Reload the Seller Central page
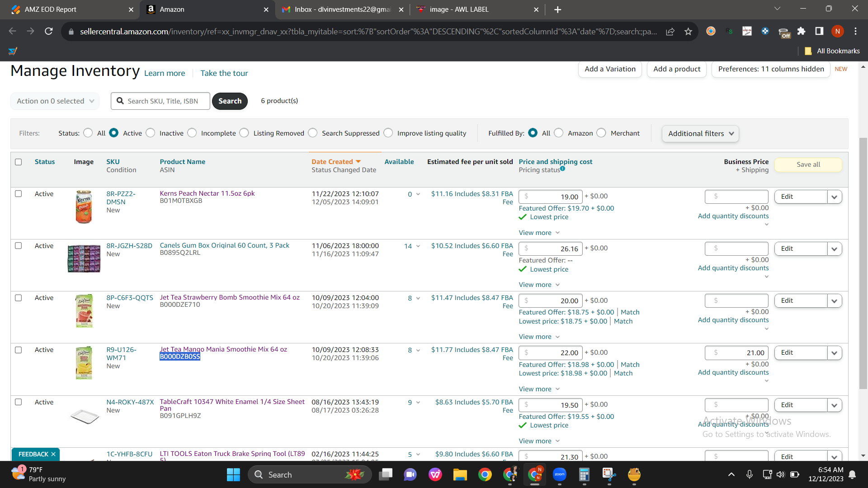 tap(49, 31)
